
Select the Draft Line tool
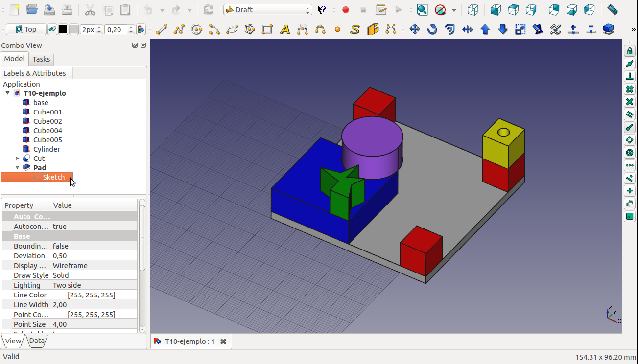point(162,30)
